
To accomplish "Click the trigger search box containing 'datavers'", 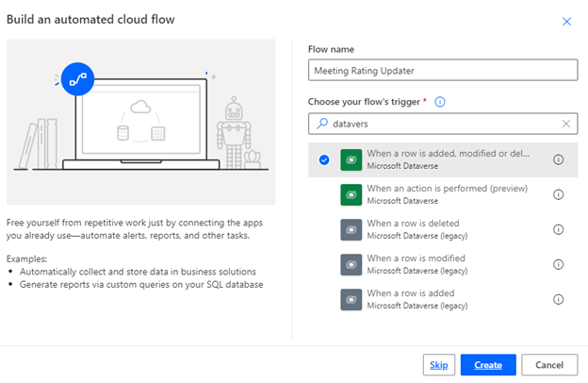I will (443, 124).
